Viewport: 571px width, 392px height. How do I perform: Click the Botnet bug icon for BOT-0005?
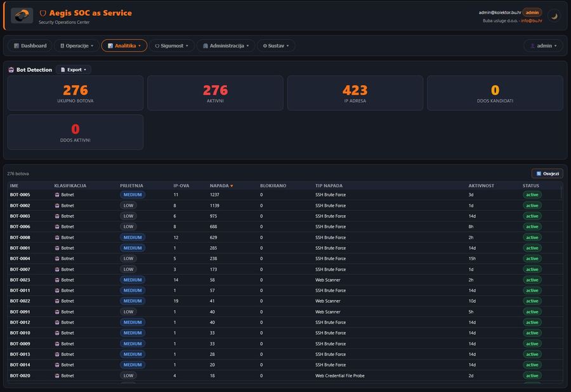pos(57,194)
